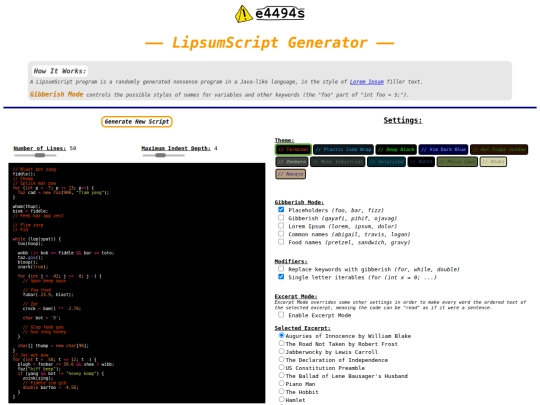540x405 pixels.
Task: Select Piano Man excerpt
Action: (281, 384)
